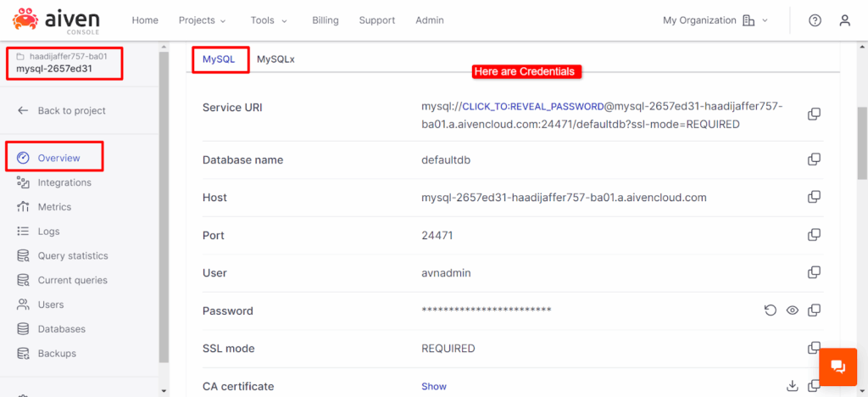Download the CA certificate

pos(793,386)
